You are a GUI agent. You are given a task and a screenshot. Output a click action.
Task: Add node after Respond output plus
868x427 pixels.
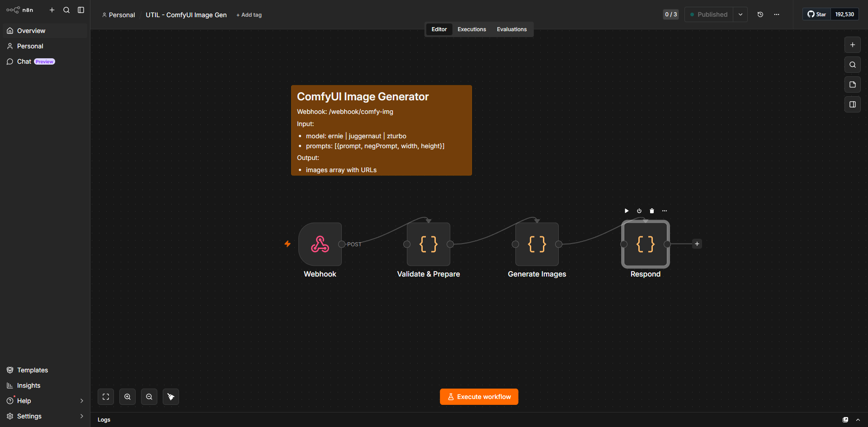click(x=697, y=244)
